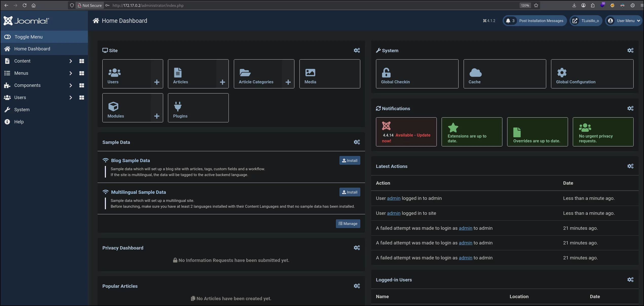Click the Global Checkin lock icon
The width and height of the screenshot is (644, 306).
(386, 73)
